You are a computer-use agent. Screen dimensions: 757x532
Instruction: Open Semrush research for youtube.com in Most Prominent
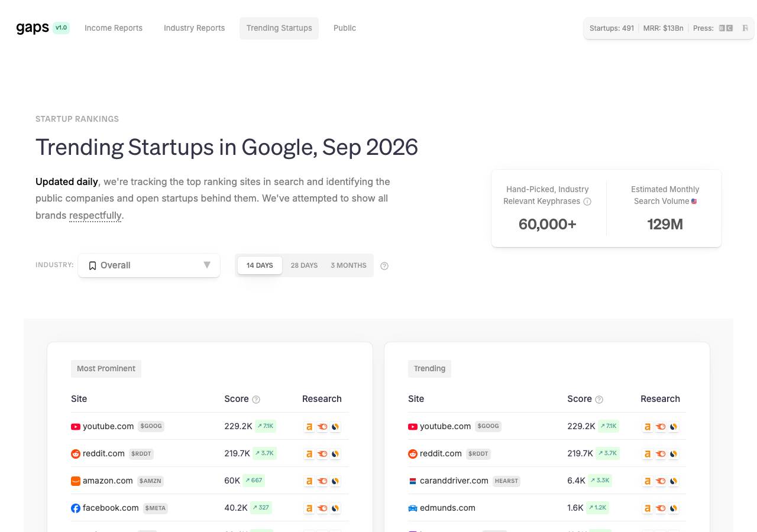point(322,426)
